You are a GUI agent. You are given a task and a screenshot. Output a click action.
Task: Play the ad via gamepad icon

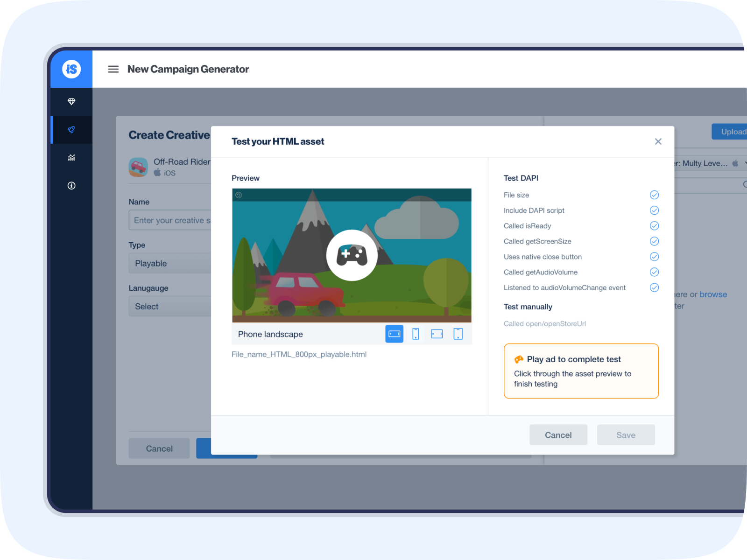pos(352,255)
